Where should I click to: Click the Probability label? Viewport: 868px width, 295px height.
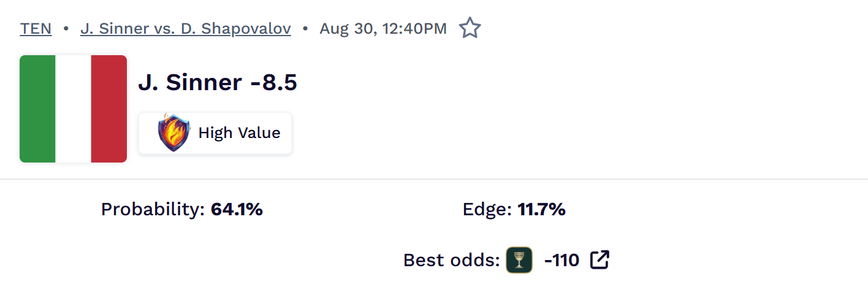pyautogui.click(x=153, y=210)
